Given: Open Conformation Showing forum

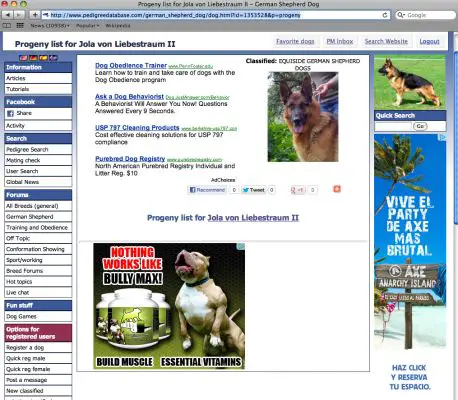Looking at the screenshot, I should pyautogui.click(x=38, y=249).
